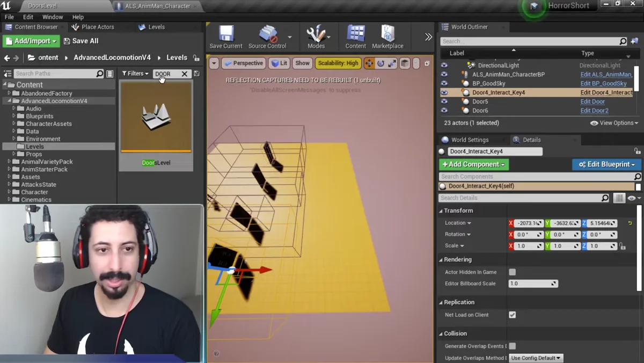Viewport: 644px width, 363px height.
Task: Click the Edit Blueprint button
Action: tap(606, 164)
